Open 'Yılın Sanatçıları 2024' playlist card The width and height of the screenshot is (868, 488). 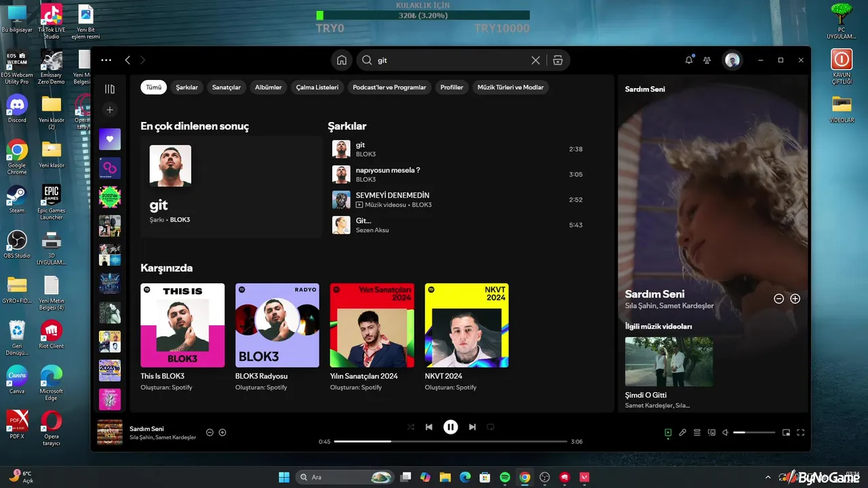pyautogui.click(x=372, y=338)
